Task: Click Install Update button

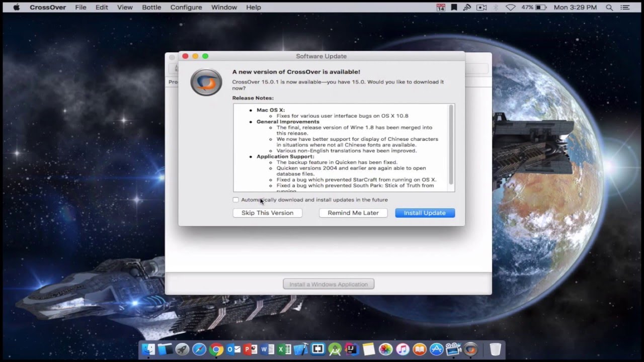Action: point(425,213)
